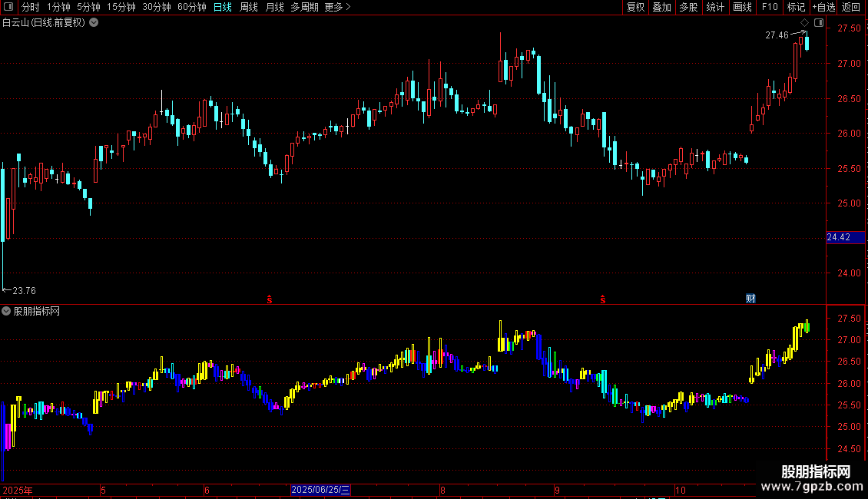Activate the 画线 drawing tools
The height and width of the screenshot is (499, 868).
(742, 7)
